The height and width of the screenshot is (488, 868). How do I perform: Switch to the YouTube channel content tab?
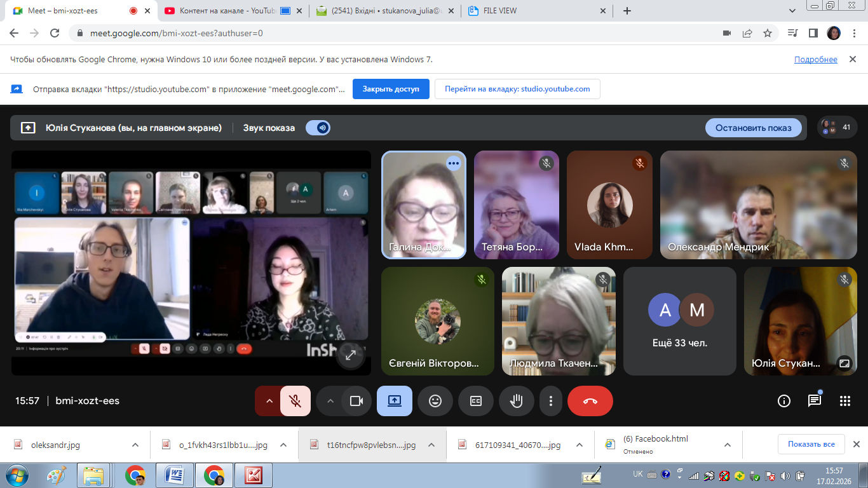point(222,11)
